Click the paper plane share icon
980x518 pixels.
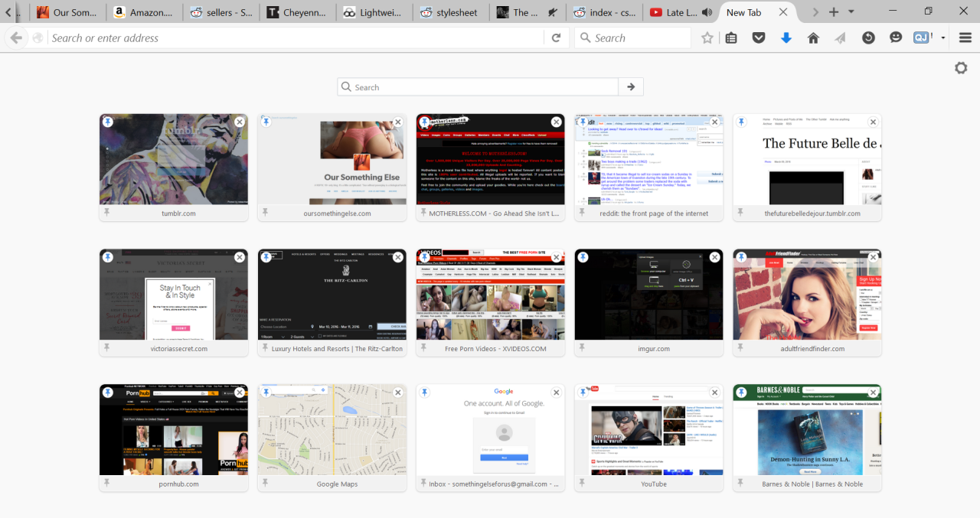pyautogui.click(x=841, y=37)
